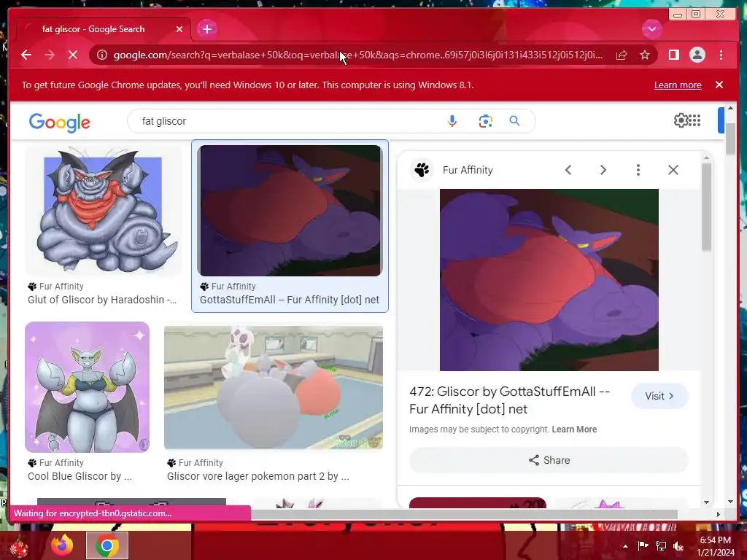Screen dimensions: 747x560
Task: Search by voice with microphone icon
Action: 452,121
